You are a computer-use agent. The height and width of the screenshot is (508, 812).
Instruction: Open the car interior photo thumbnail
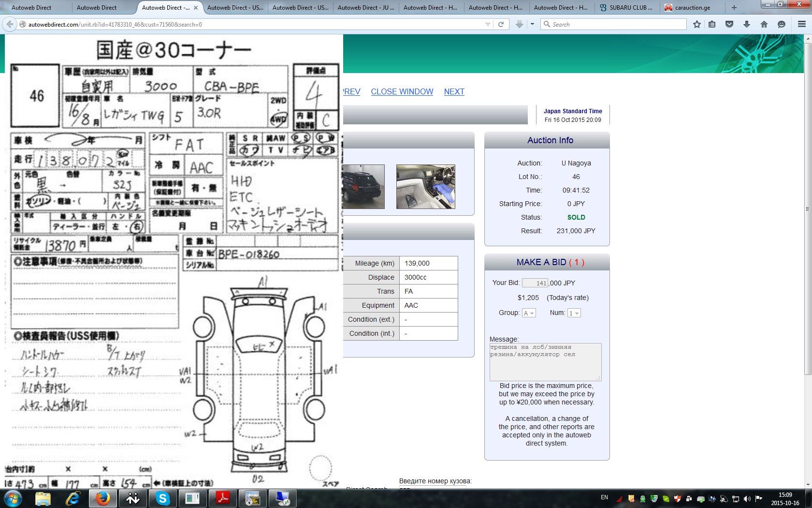[x=425, y=187]
